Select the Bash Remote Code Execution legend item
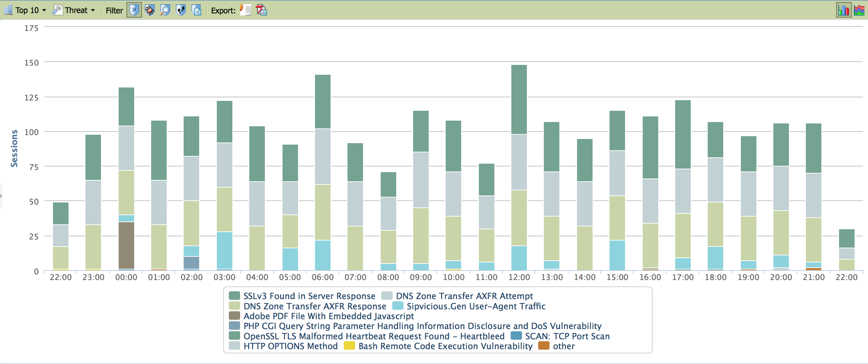The image size is (868, 364). (445, 346)
